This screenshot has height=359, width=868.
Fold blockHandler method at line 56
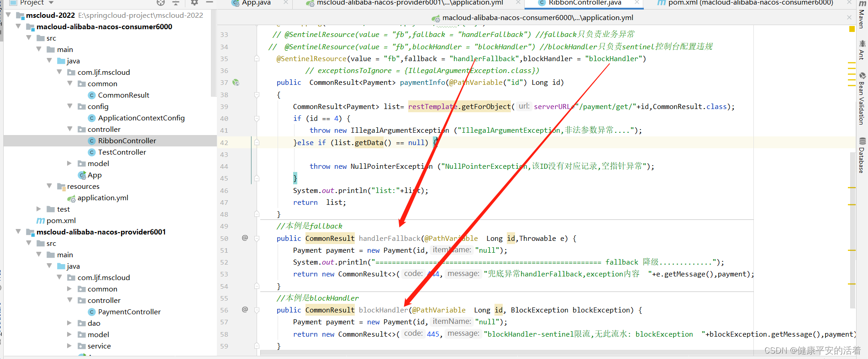click(257, 310)
